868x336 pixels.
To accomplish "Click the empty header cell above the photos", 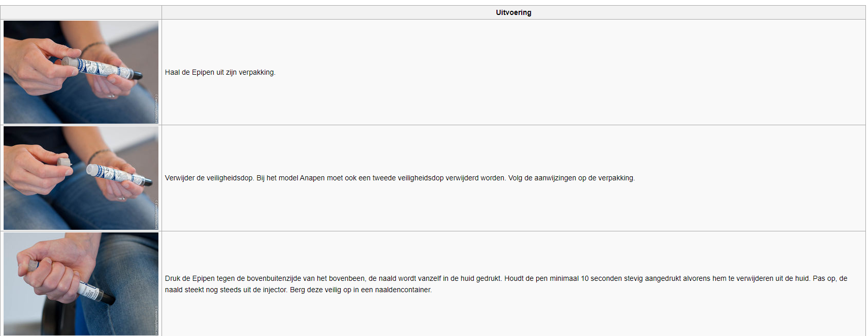I will [81, 12].
